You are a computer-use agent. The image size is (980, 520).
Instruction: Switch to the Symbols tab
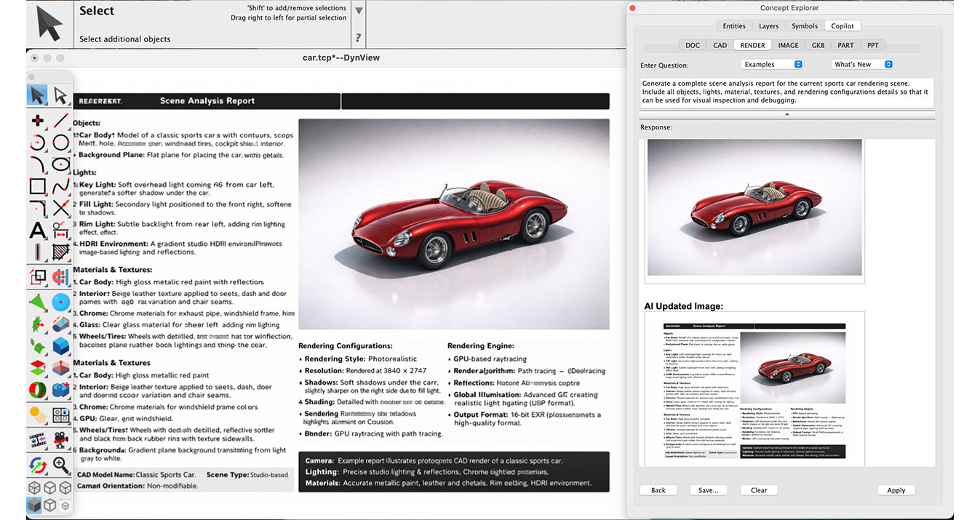coord(805,26)
